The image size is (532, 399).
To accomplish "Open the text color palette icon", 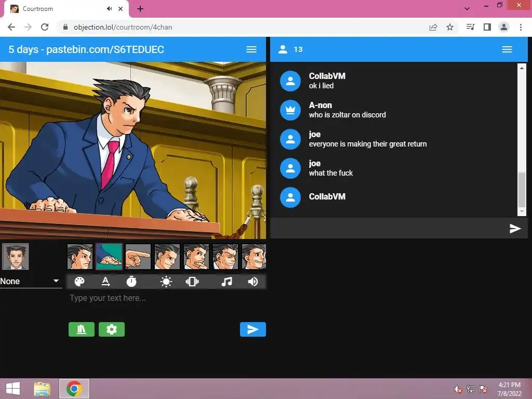I will tap(79, 282).
